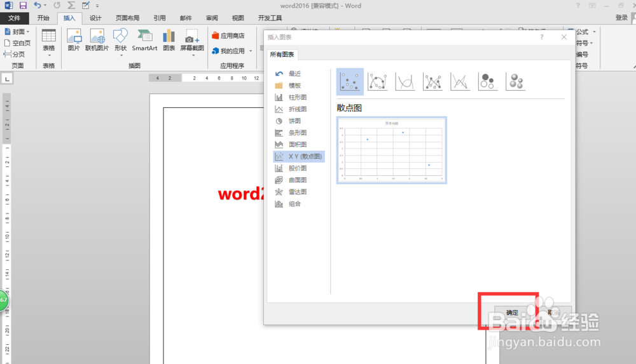636x364 pixels.
Task: Click the dialog help question mark
Action: pos(541,37)
